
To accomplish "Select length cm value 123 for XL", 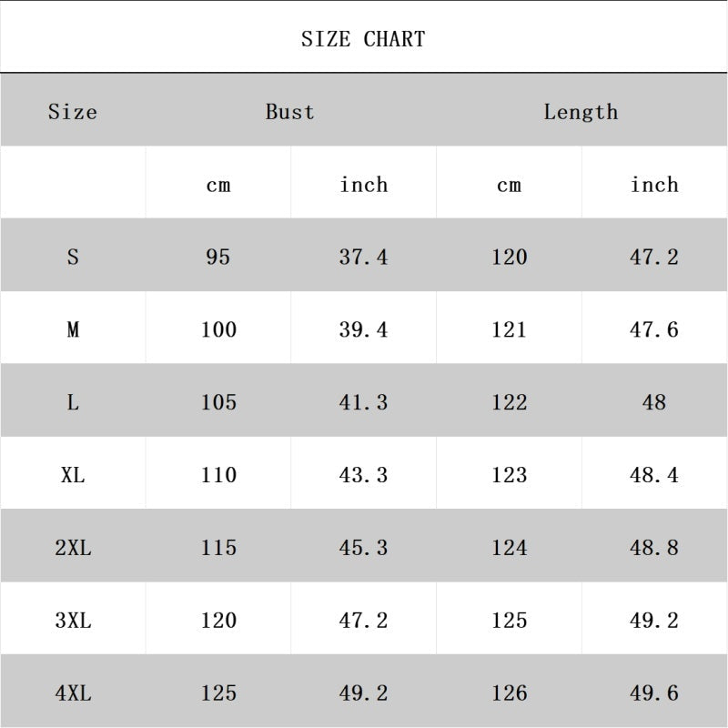I will click(x=509, y=475).
